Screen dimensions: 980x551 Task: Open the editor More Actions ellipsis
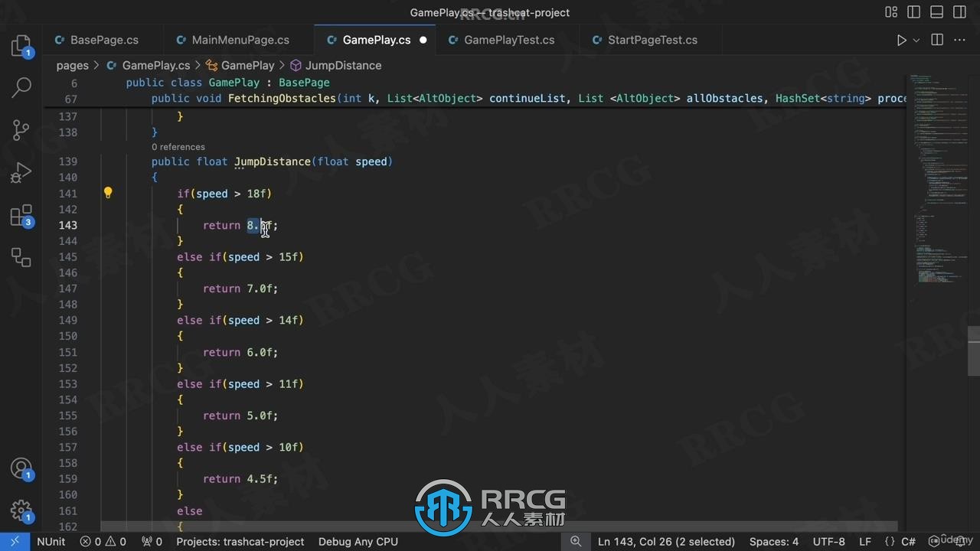coord(960,40)
